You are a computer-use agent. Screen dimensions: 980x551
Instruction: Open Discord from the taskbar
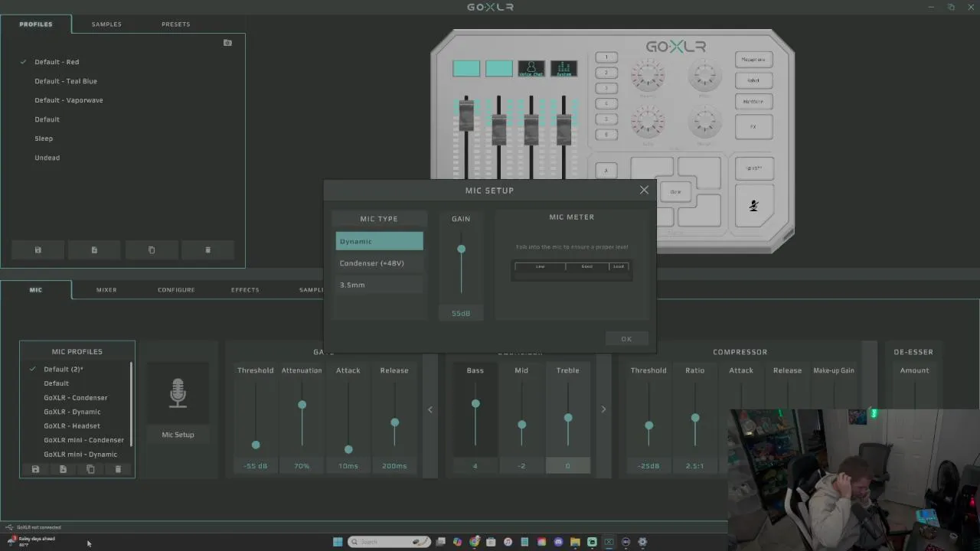tap(558, 542)
